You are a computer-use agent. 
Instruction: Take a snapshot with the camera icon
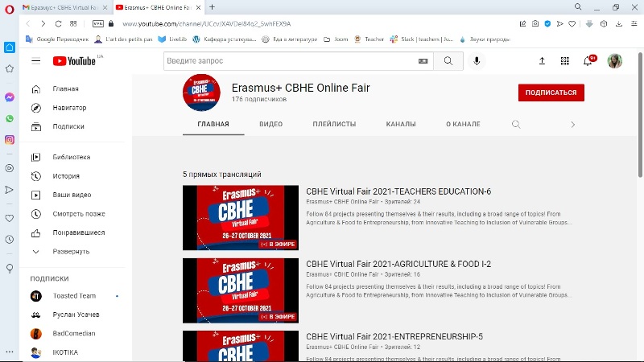click(x=535, y=24)
